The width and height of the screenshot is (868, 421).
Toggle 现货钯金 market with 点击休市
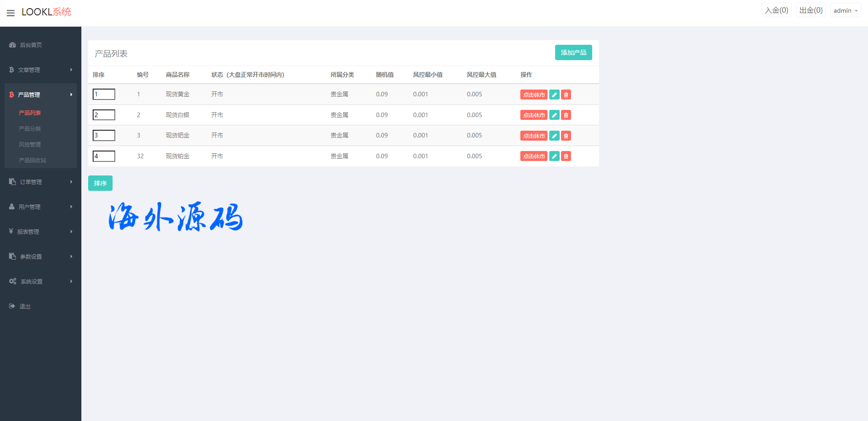tap(533, 136)
